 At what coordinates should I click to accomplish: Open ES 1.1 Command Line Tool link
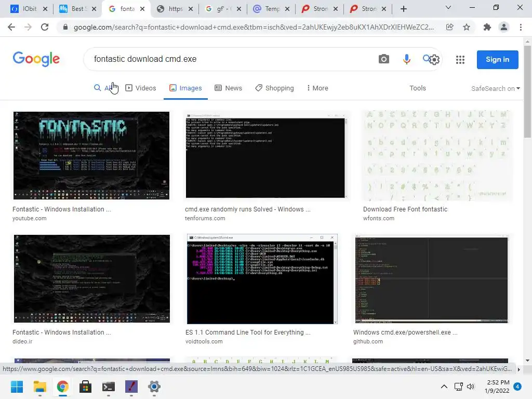(248, 332)
